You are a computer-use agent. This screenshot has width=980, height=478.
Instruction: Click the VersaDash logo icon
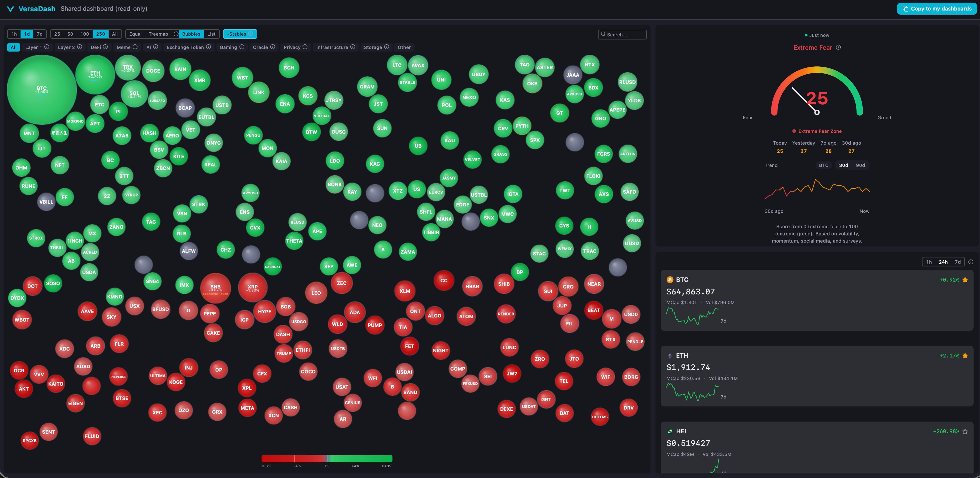11,9
